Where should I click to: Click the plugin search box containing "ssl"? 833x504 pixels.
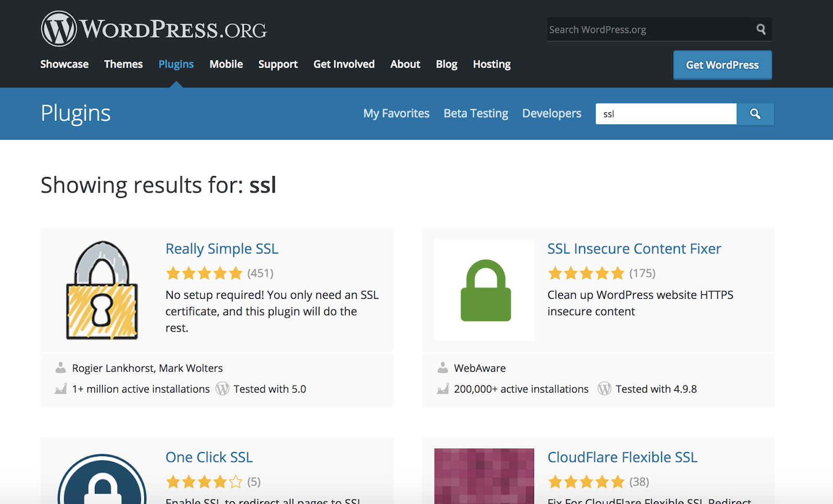pos(666,114)
